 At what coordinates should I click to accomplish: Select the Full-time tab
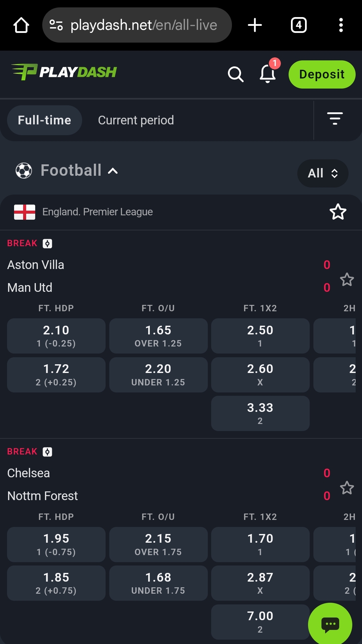click(x=44, y=120)
